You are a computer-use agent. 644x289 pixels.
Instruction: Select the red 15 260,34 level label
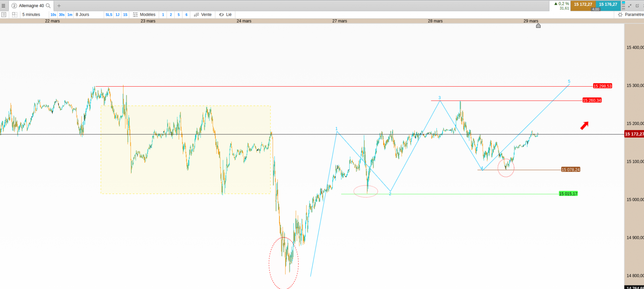click(592, 100)
